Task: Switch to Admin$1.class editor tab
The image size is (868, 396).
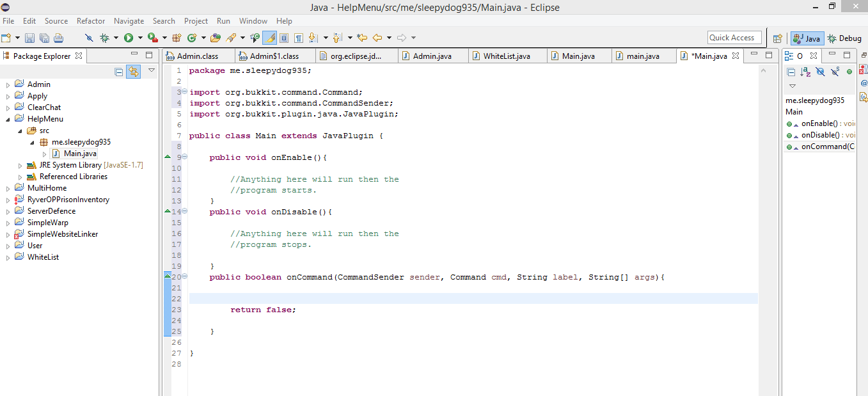Action: click(x=274, y=56)
